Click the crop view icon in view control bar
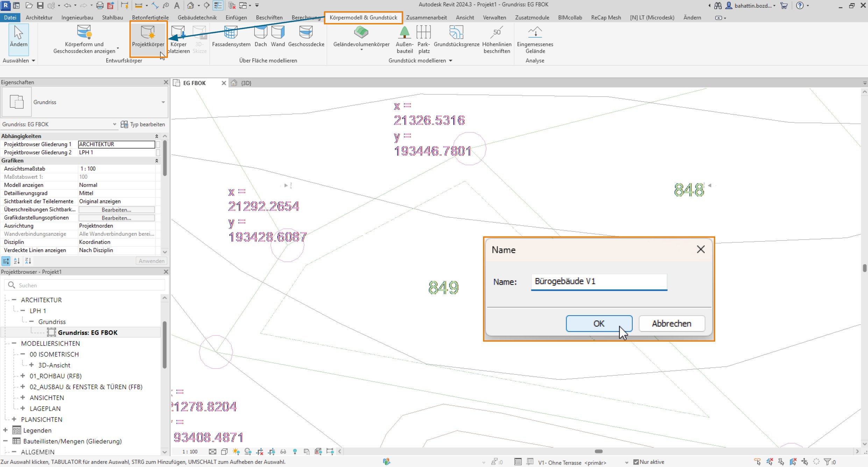Viewport: 868px width, 467px height. (x=260, y=452)
